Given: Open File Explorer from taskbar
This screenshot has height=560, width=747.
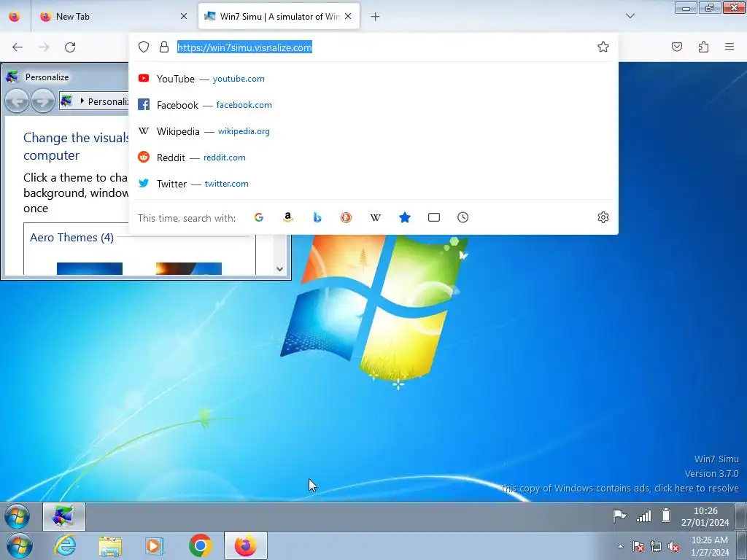Looking at the screenshot, I should coord(110,545).
